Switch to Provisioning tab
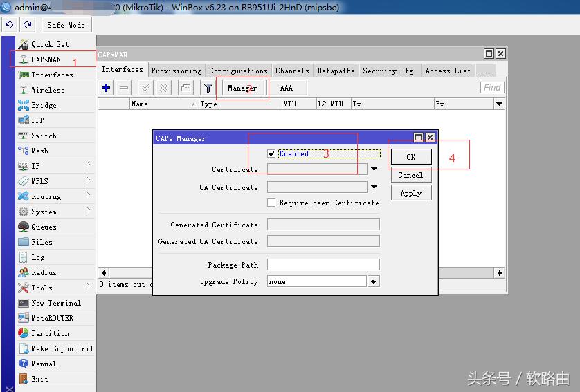 [176, 71]
